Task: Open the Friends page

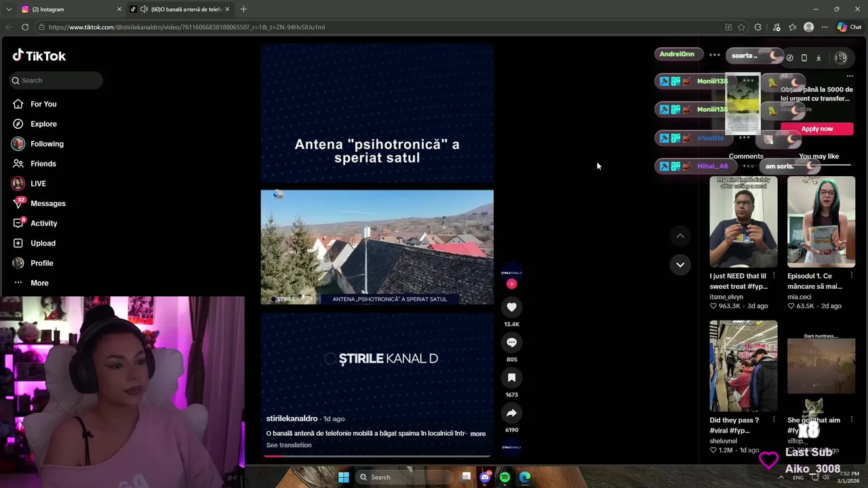Action: [x=43, y=163]
